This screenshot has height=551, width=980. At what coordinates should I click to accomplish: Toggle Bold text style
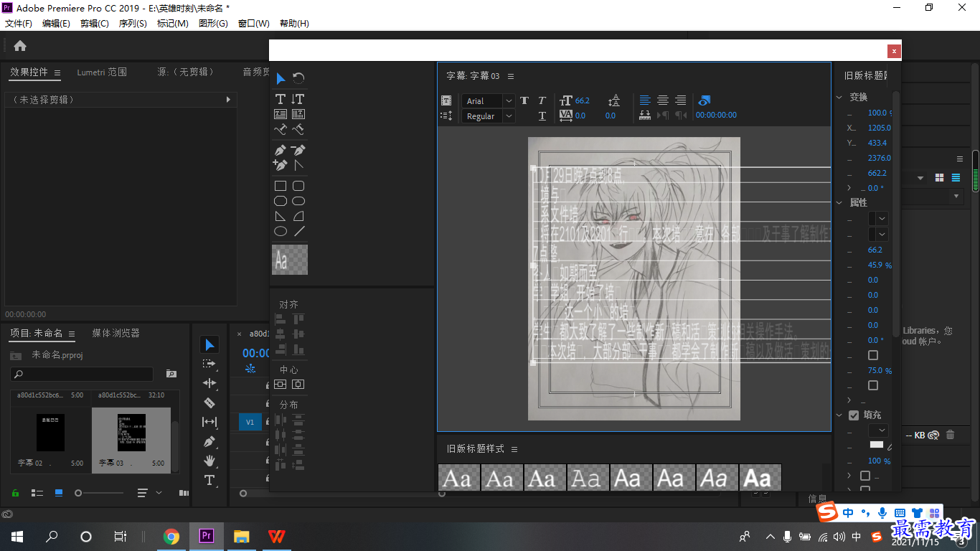click(524, 101)
